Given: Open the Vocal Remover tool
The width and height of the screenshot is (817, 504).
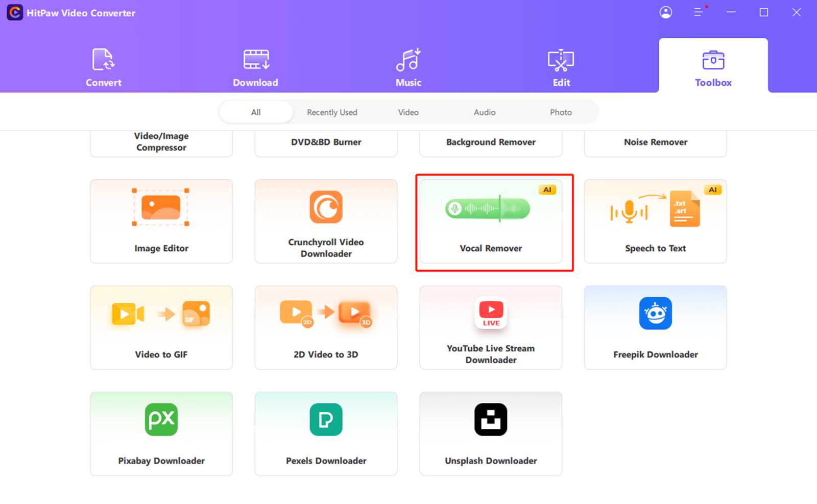Looking at the screenshot, I should coord(490,221).
